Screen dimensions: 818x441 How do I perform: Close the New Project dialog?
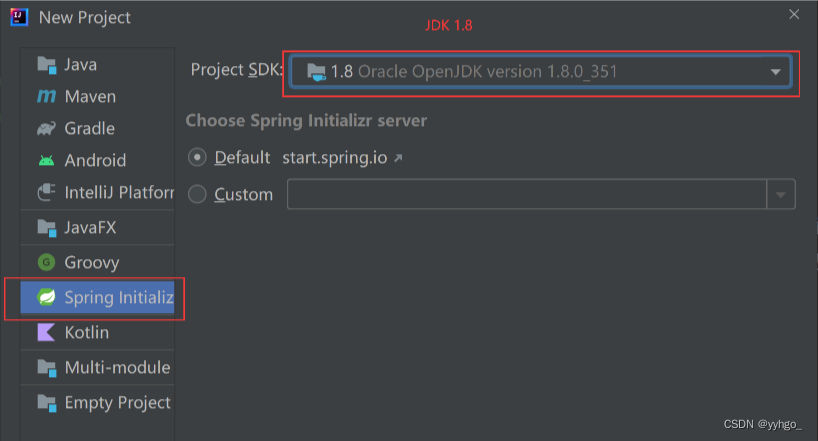[794, 15]
